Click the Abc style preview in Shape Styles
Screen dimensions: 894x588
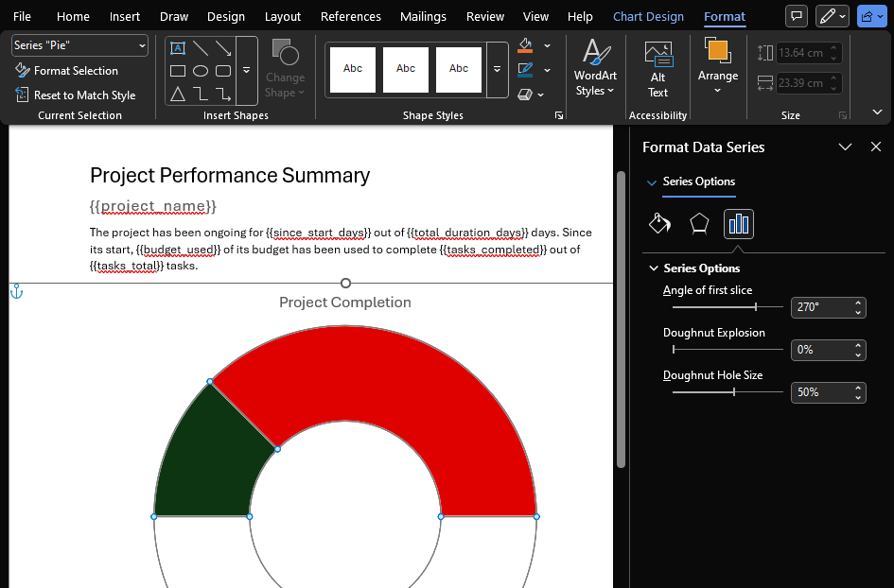coord(352,69)
